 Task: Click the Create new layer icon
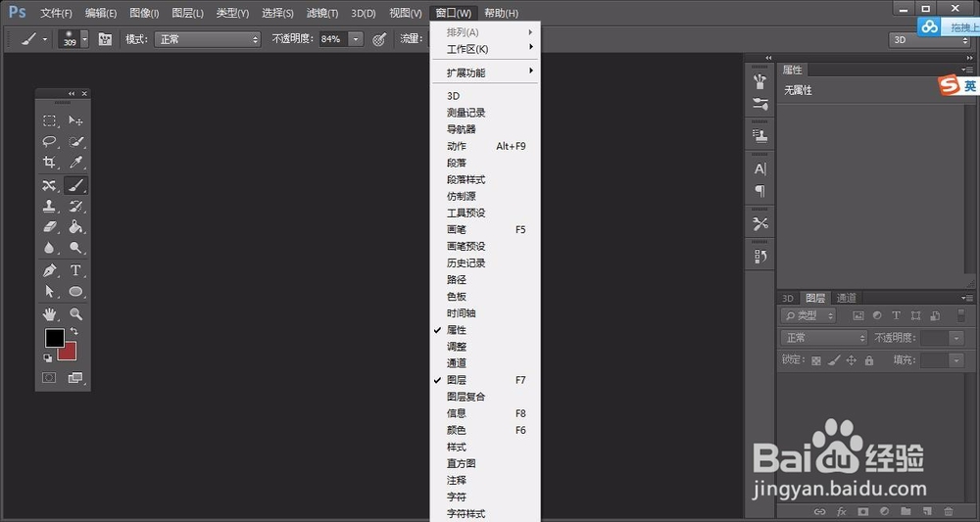pos(927,511)
